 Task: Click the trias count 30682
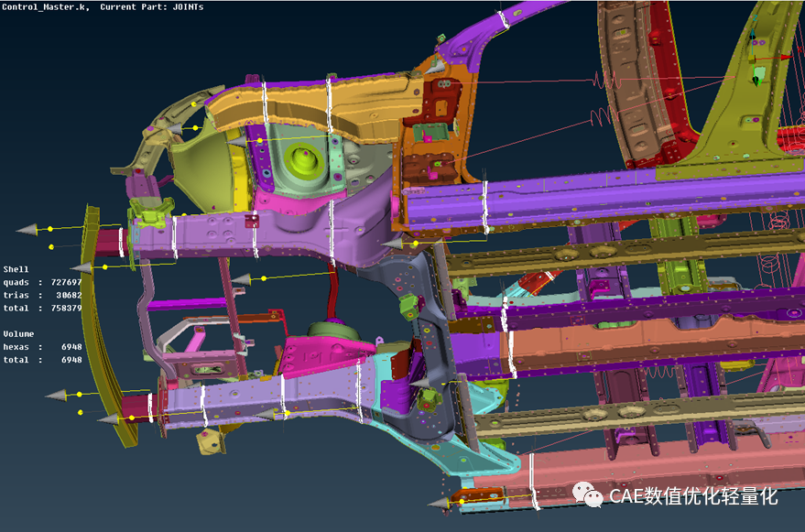pos(69,295)
